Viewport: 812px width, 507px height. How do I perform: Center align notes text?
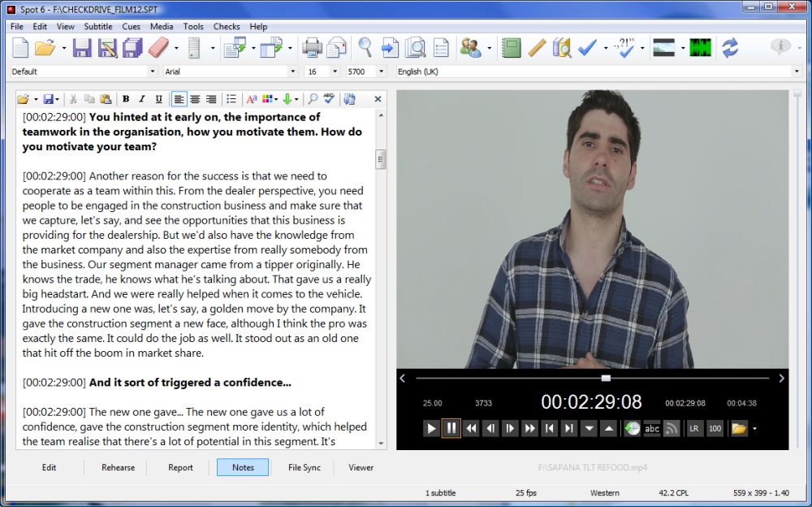click(x=195, y=98)
